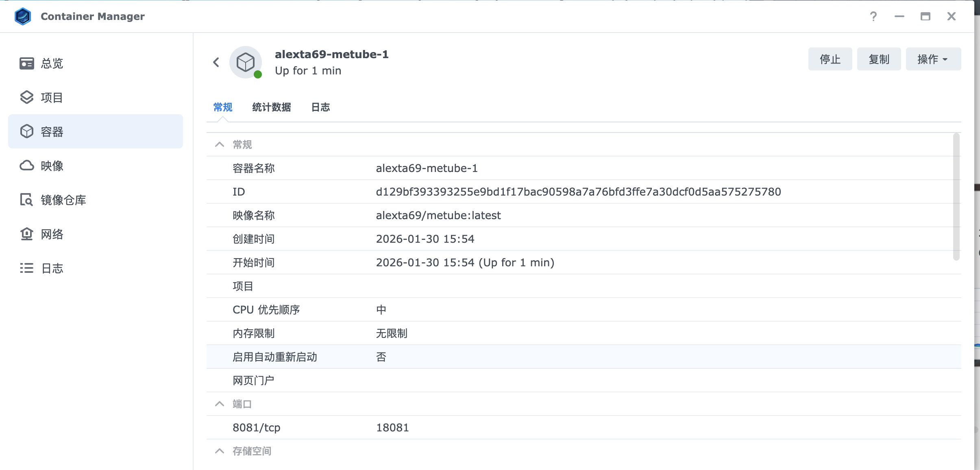980x470 pixels.
Task: Open the 网络 network icon
Action: click(27, 234)
